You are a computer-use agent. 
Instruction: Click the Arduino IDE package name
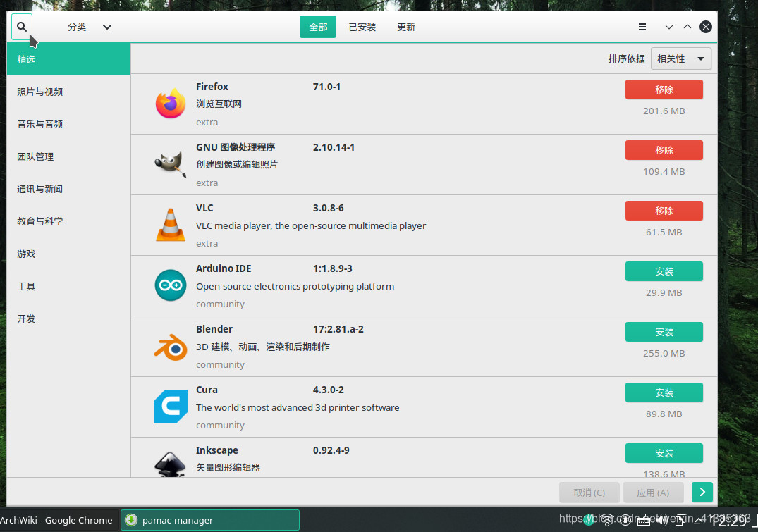click(224, 268)
